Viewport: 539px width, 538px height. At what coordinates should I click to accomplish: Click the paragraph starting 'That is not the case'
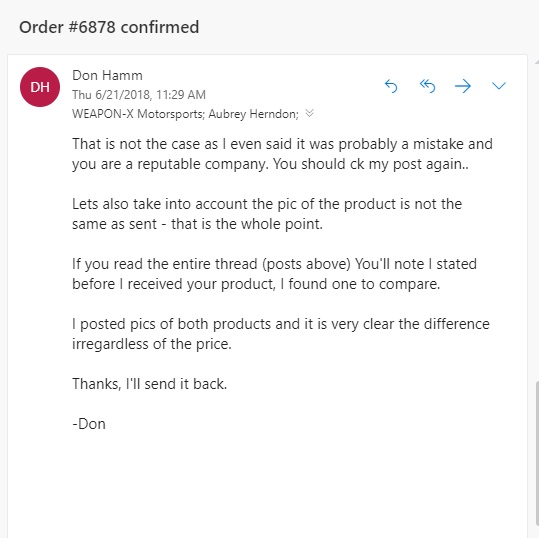282,154
